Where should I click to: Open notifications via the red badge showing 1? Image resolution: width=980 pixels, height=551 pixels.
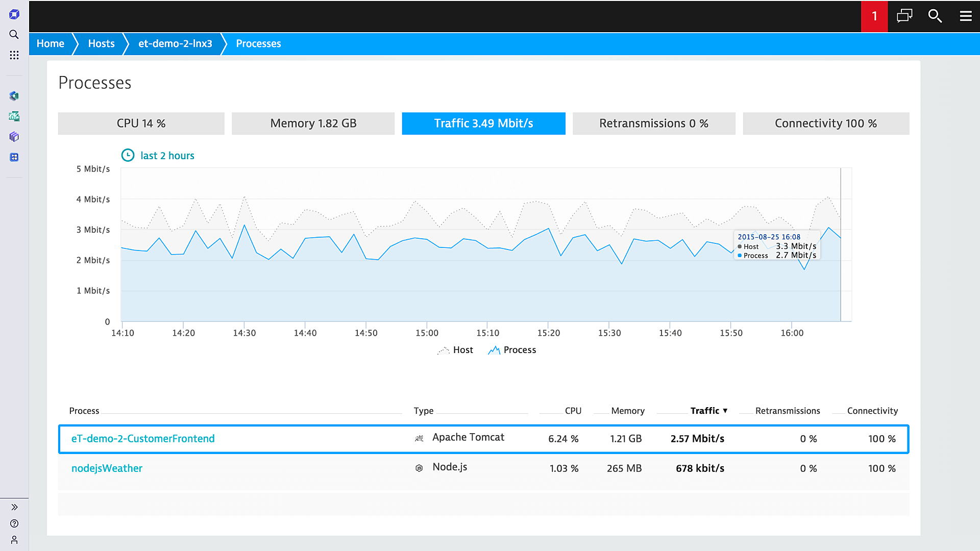(874, 16)
